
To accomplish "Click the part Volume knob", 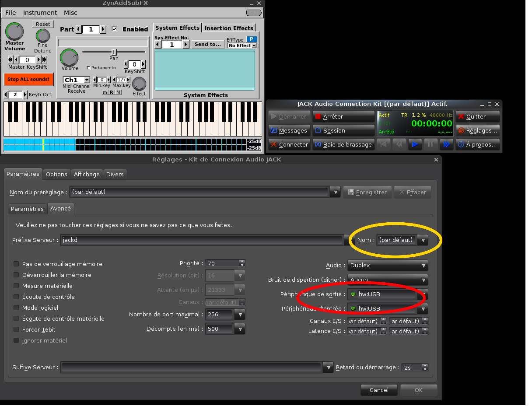I will 69,57.
